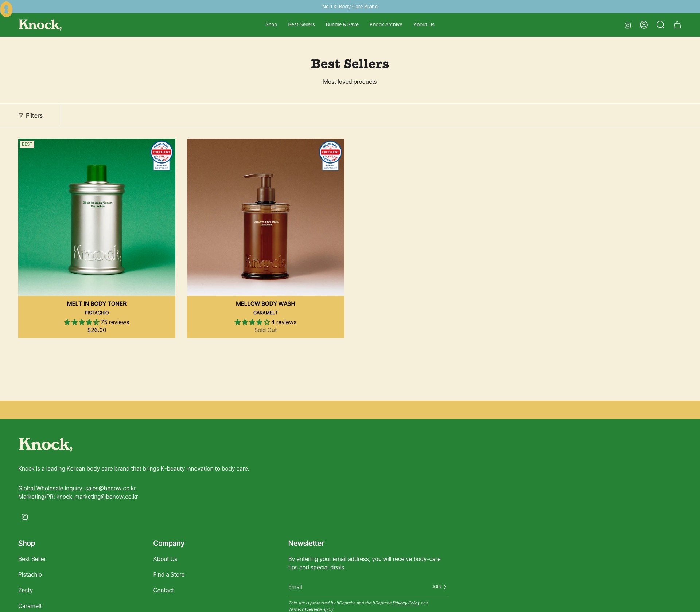Expand the Filters panel
Image resolution: width=700 pixels, height=612 pixels.
tap(31, 115)
